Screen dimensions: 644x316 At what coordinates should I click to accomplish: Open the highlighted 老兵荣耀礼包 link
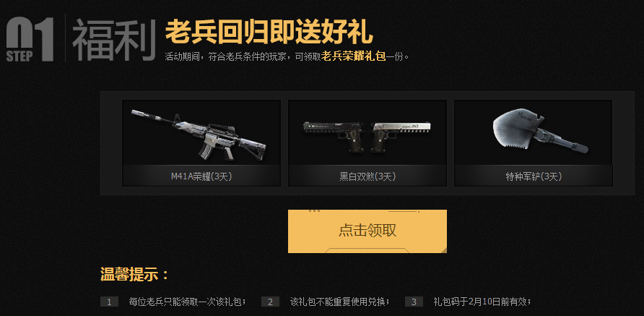tap(353, 56)
